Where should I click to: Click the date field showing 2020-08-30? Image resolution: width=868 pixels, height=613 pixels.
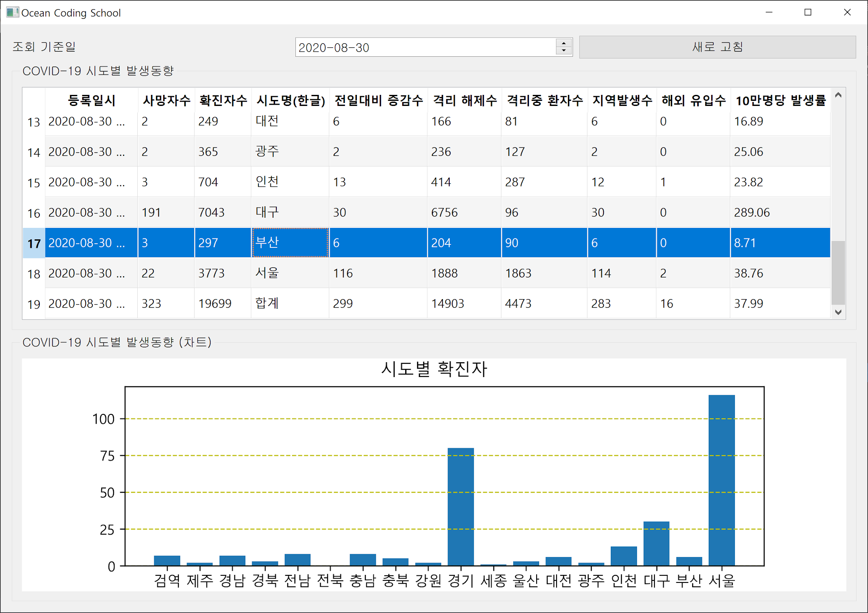pyautogui.click(x=426, y=47)
